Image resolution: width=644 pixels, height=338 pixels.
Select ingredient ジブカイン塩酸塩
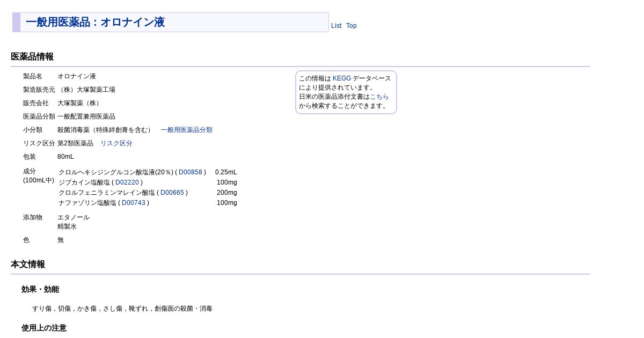point(84,182)
